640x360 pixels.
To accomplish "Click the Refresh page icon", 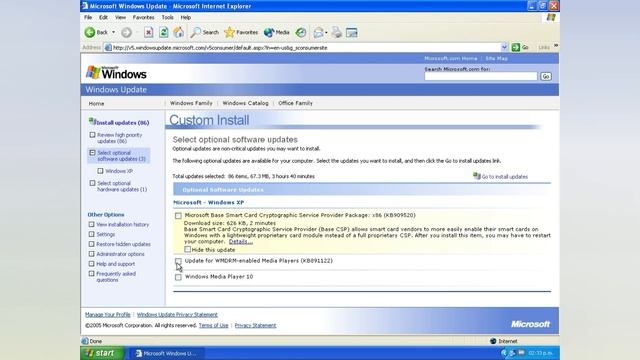I will pos(163,32).
